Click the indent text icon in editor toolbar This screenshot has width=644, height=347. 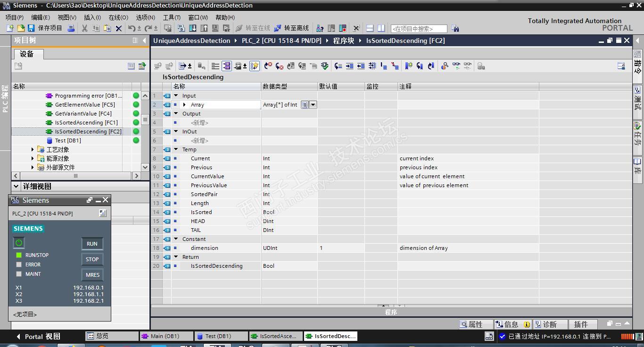pos(349,66)
